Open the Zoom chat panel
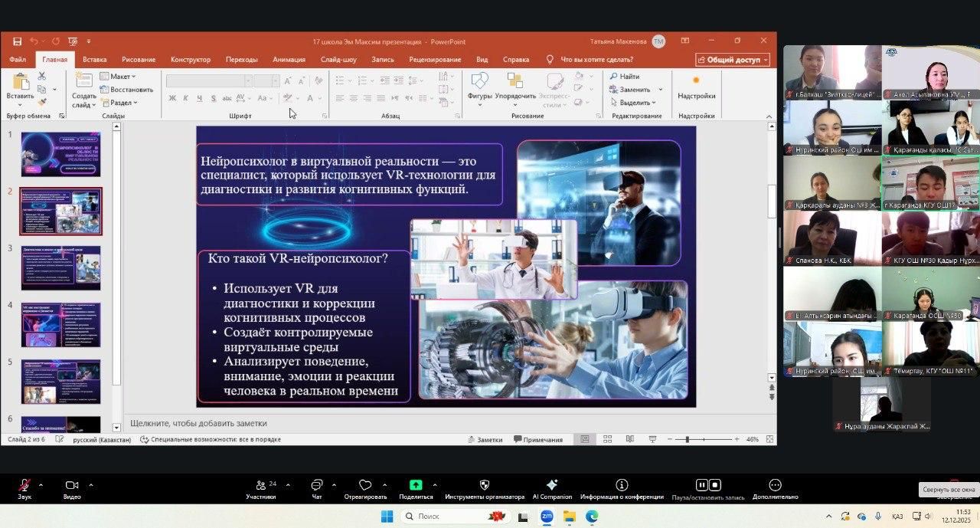The height and width of the screenshot is (528, 980). [x=317, y=486]
